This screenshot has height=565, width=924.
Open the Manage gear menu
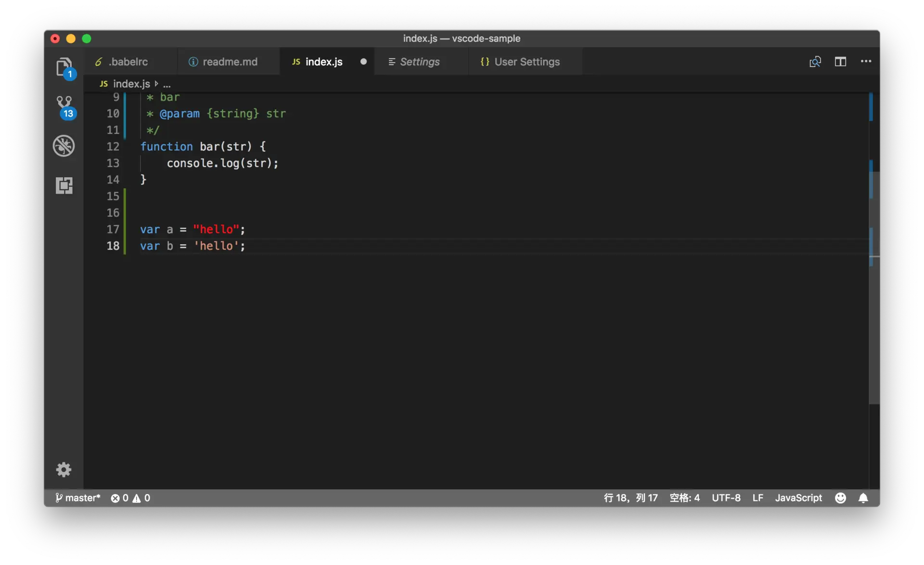click(64, 469)
